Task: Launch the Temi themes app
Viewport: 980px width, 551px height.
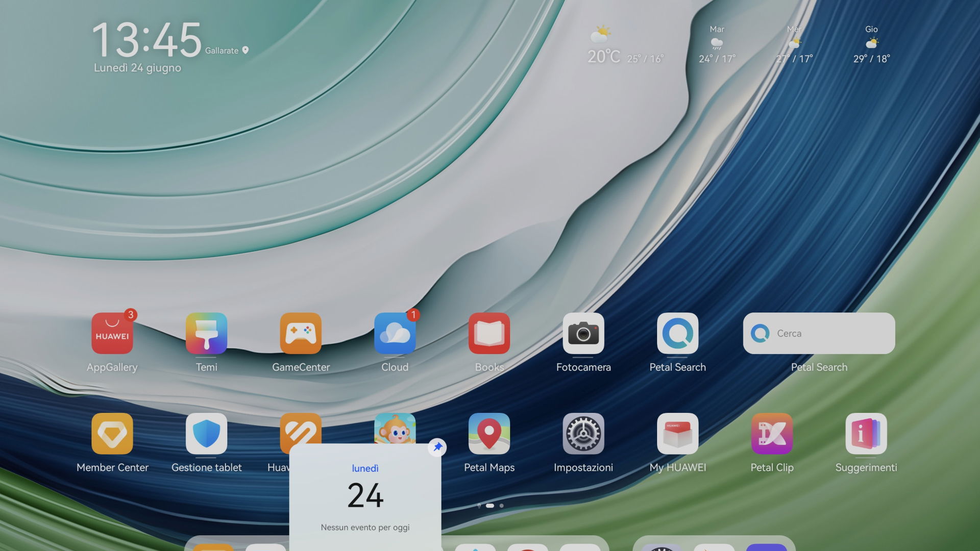Action: [x=206, y=333]
